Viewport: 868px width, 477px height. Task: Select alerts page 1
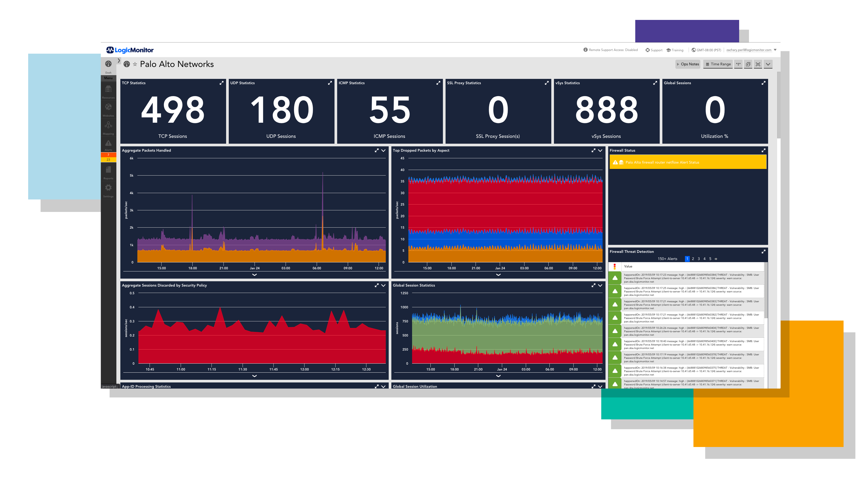point(687,259)
